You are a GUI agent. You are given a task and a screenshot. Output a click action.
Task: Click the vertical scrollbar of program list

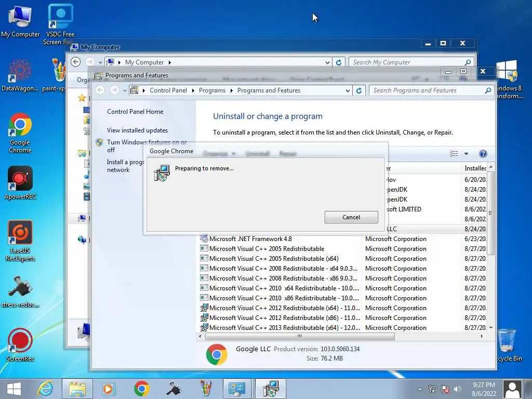pos(490,213)
